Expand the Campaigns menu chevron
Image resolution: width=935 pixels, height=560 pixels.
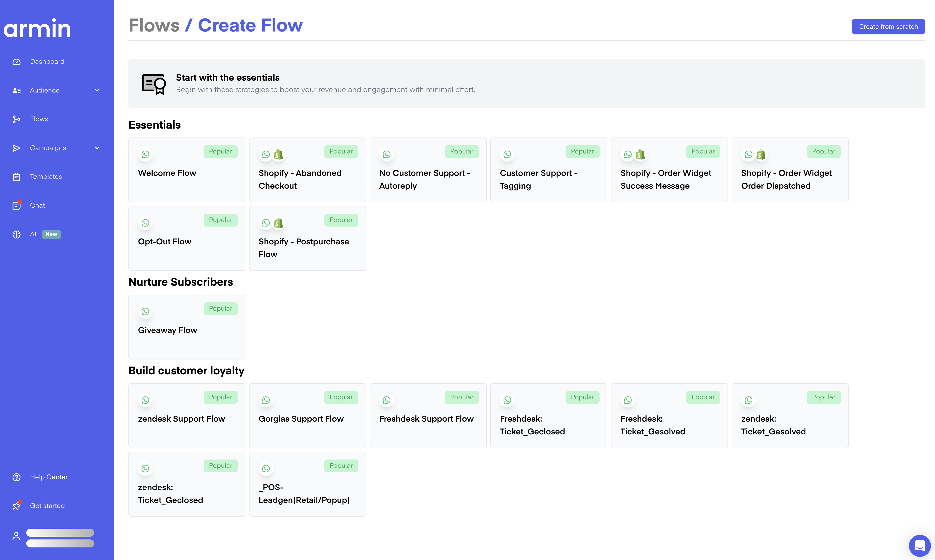pyautogui.click(x=97, y=148)
